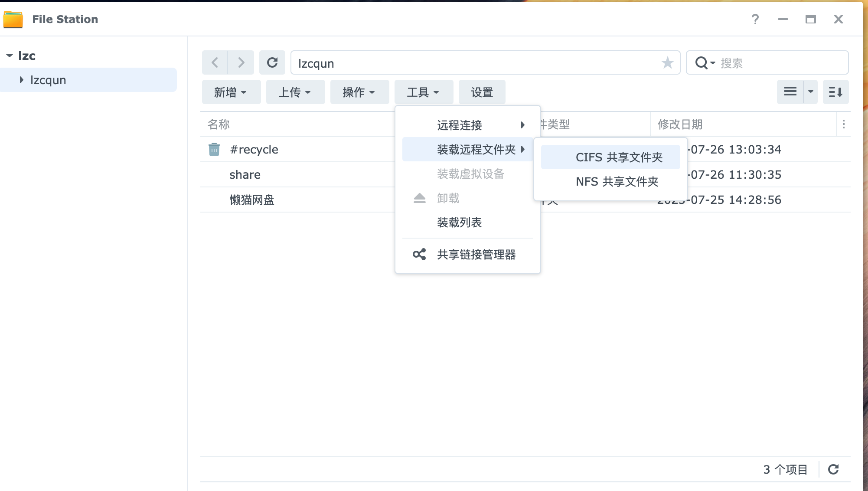
Task: Open 共享链接管理器 from the tools menu
Action: [476, 255]
